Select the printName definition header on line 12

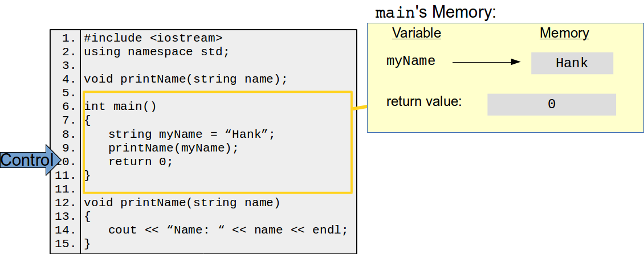[182, 203]
